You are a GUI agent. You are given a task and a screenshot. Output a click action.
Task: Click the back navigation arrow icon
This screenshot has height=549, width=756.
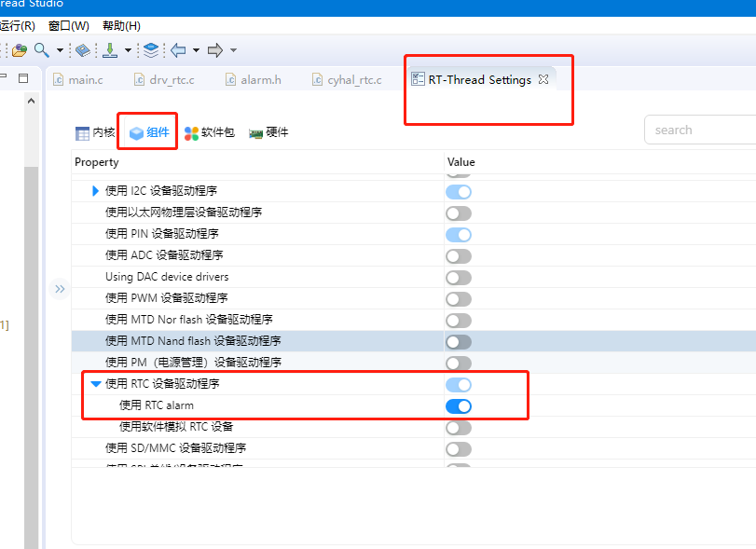coord(178,50)
